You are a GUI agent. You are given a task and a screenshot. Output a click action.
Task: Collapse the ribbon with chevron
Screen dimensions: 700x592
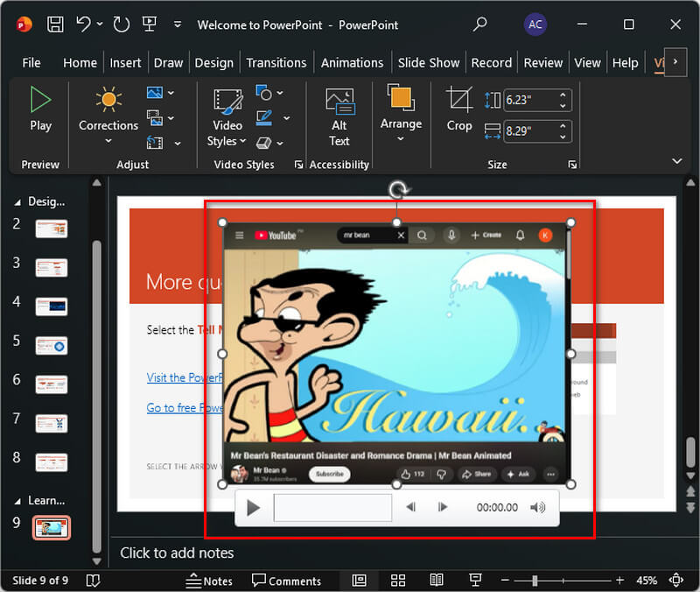pyautogui.click(x=676, y=161)
